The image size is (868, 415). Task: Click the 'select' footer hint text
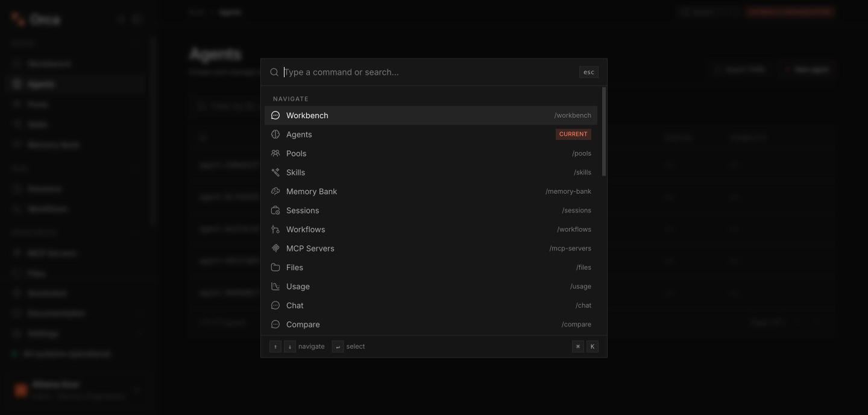coord(356,347)
